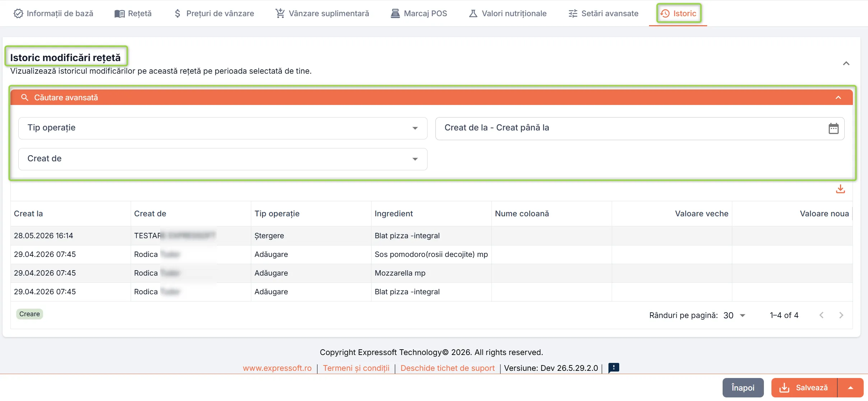Switch to Valori nutriționale tab

tap(508, 13)
